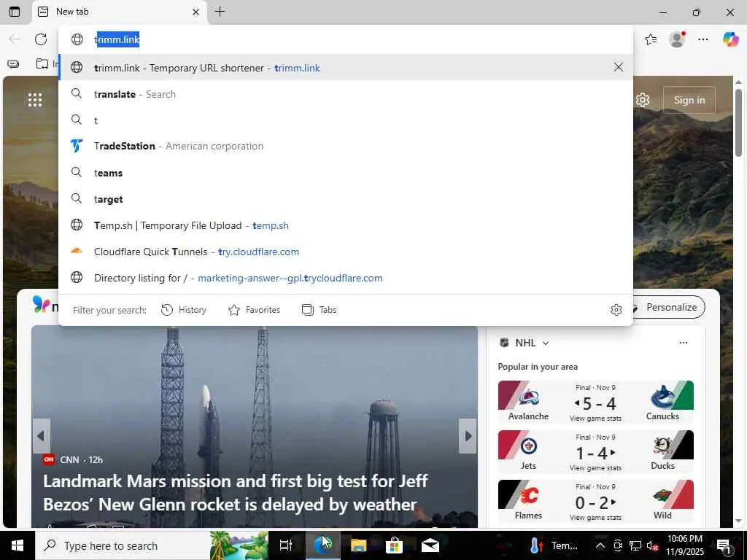Go to next news story arrow
The image size is (747, 560).
(x=468, y=436)
